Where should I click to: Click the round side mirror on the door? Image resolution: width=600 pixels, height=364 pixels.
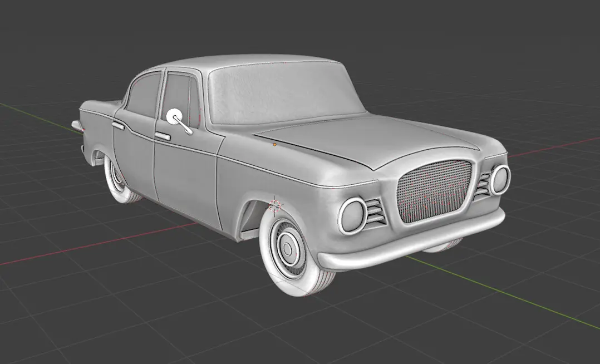174,116
